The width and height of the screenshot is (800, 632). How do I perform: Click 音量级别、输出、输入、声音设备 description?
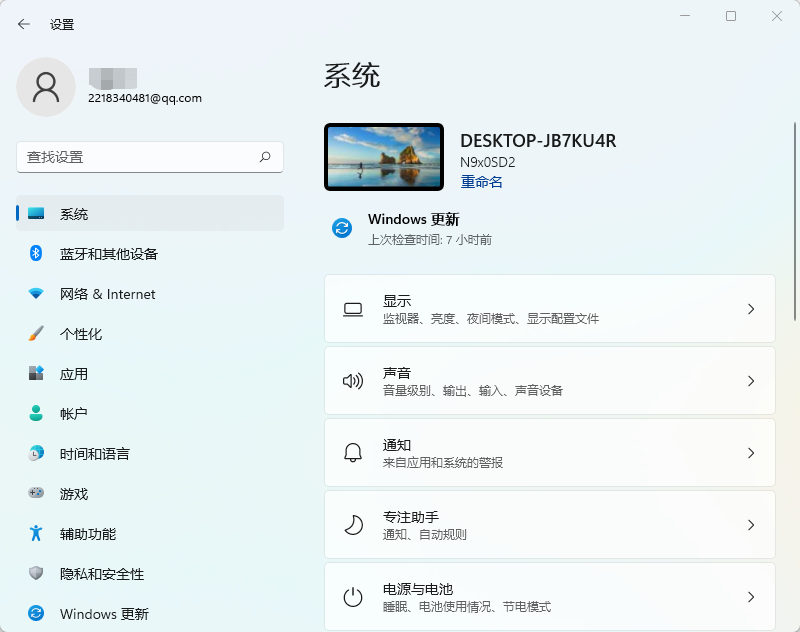point(472,391)
